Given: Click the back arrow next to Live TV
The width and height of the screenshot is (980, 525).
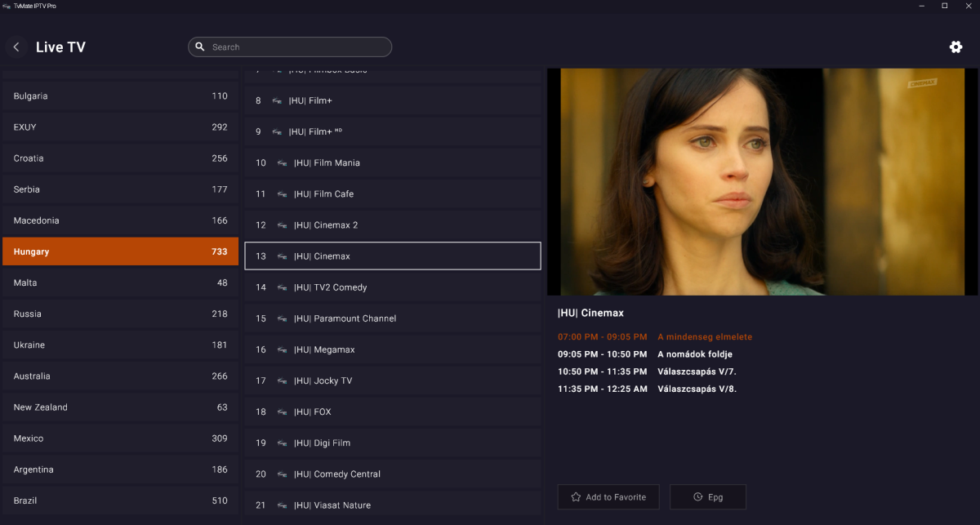Looking at the screenshot, I should (16, 47).
